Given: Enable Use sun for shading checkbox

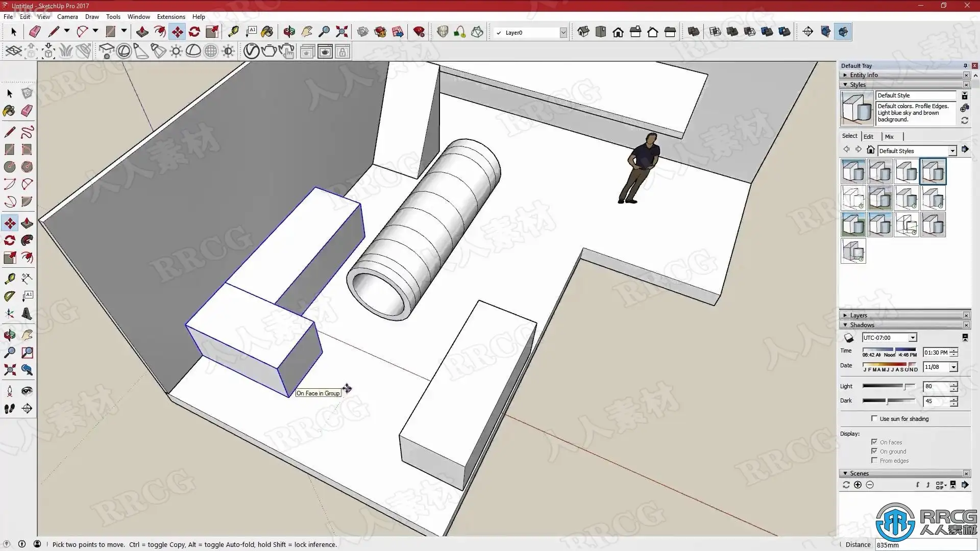Looking at the screenshot, I should coord(874,419).
